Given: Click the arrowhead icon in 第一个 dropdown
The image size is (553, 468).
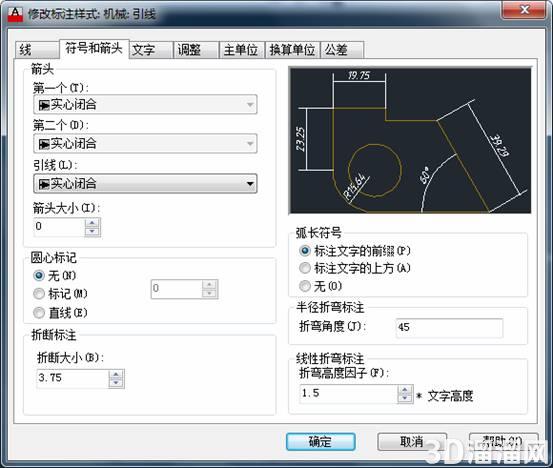Looking at the screenshot, I should (x=44, y=105).
